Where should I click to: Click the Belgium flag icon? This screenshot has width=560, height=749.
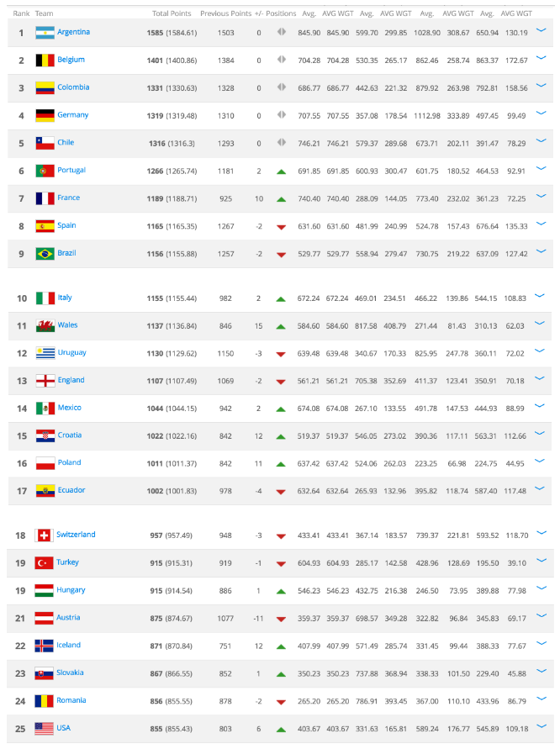45,61
